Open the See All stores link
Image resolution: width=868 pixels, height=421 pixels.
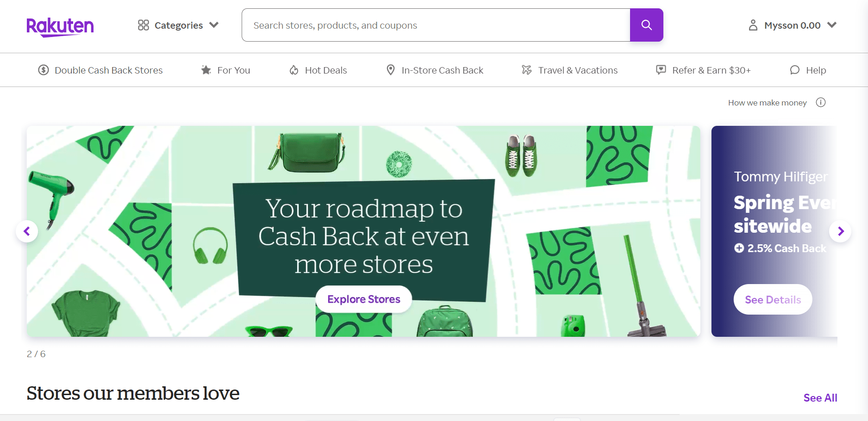(x=820, y=398)
